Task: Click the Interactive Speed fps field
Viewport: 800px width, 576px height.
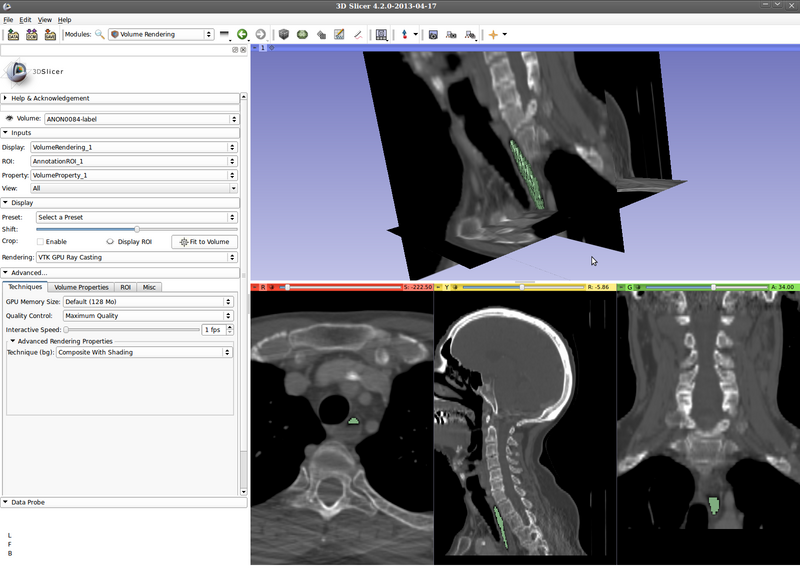Action: point(210,329)
